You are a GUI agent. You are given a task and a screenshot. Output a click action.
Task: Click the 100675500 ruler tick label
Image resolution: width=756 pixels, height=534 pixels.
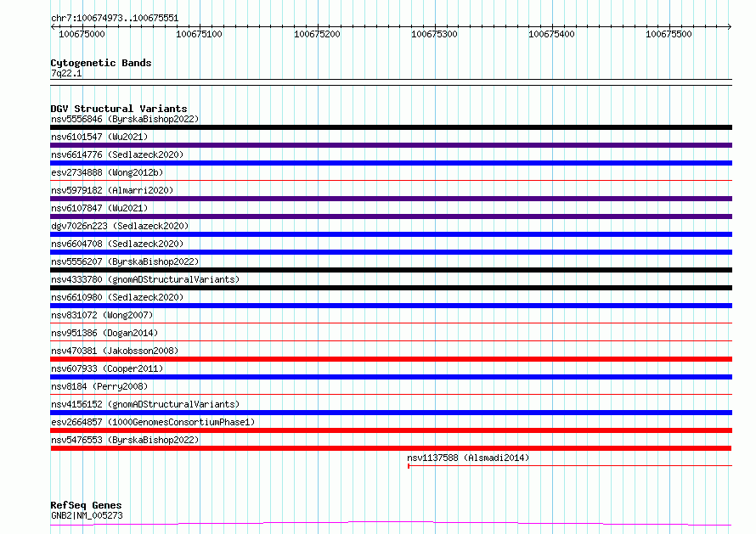(669, 34)
